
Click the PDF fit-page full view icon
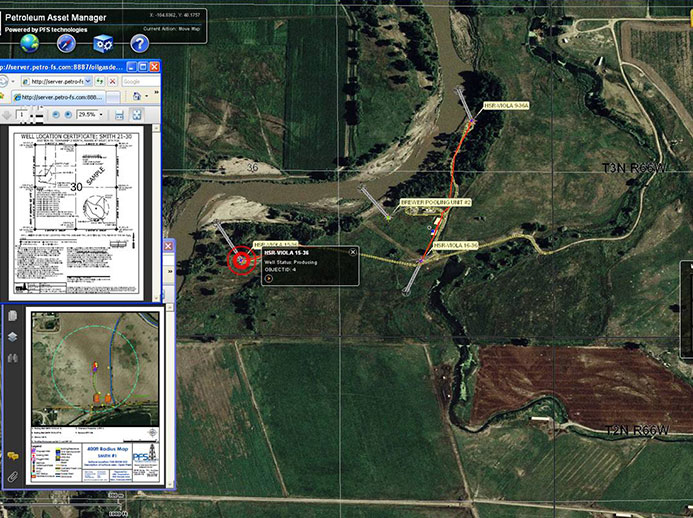[137, 114]
